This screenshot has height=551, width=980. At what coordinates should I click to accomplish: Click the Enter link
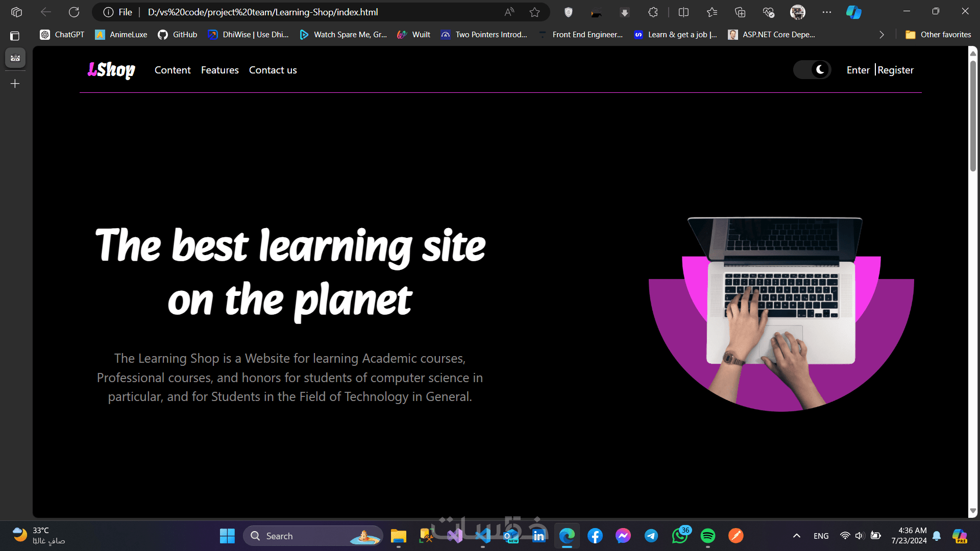click(x=857, y=70)
